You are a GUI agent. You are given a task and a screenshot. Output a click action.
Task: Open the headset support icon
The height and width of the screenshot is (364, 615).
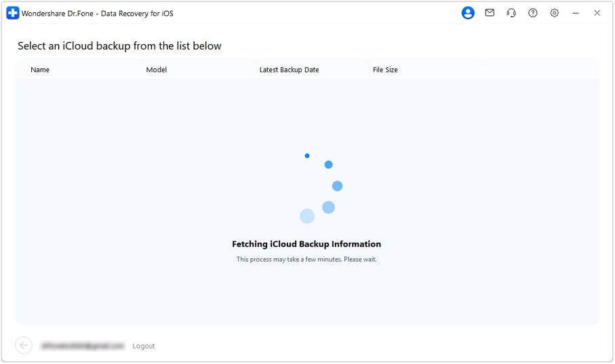511,13
